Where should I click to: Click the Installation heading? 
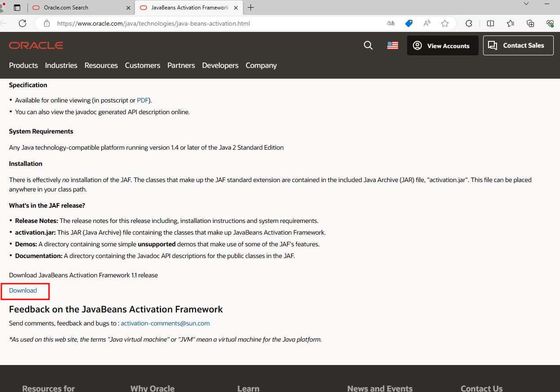(26, 164)
